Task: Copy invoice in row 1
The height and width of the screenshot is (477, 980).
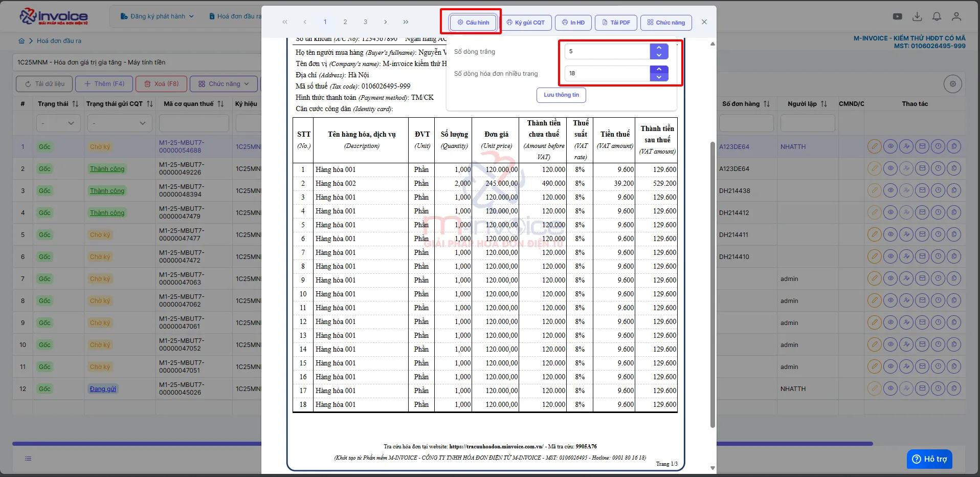Action: click(x=954, y=146)
